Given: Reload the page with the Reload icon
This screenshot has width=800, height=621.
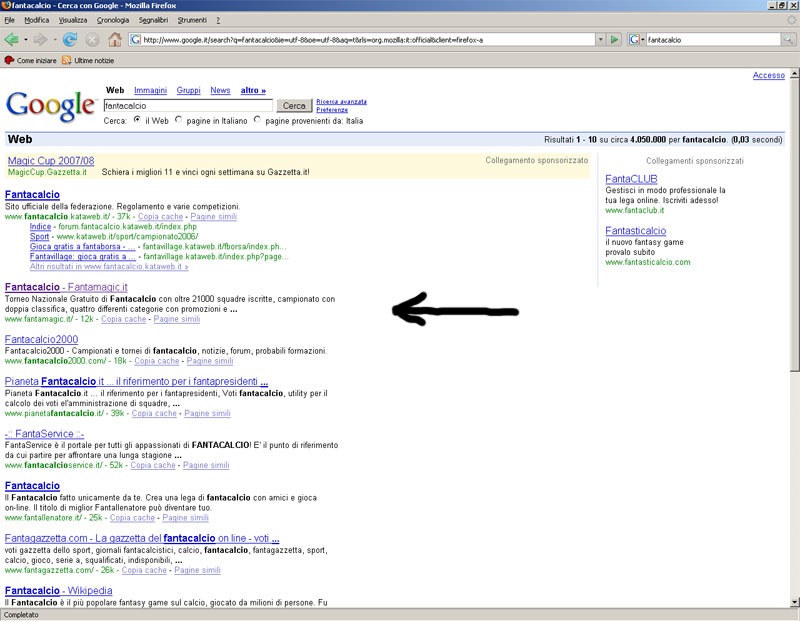Looking at the screenshot, I should (70, 39).
